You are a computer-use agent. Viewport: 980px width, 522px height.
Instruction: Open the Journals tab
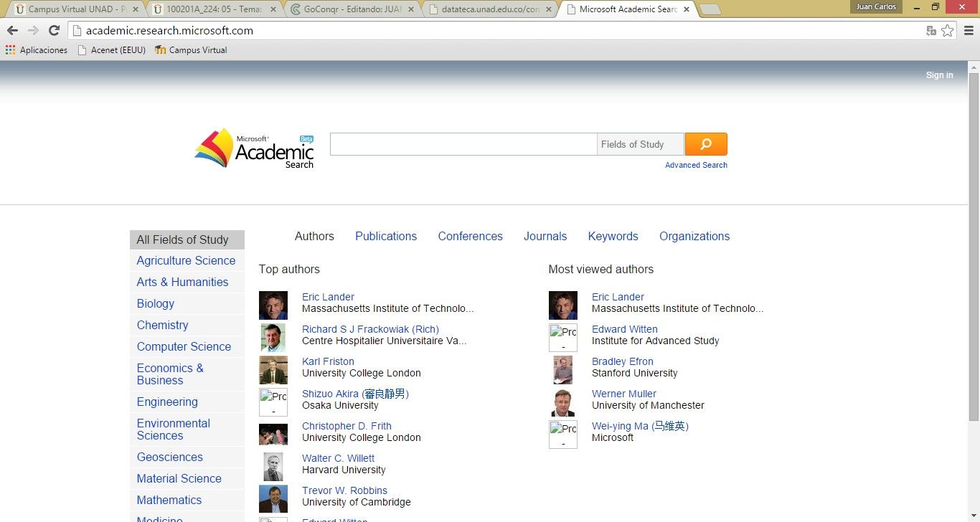point(545,237)
